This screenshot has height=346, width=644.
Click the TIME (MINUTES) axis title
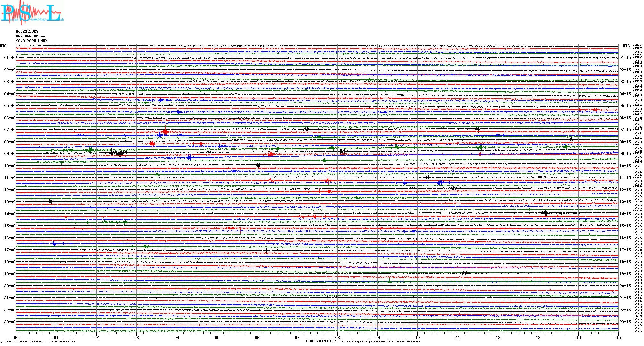(321, 341)
